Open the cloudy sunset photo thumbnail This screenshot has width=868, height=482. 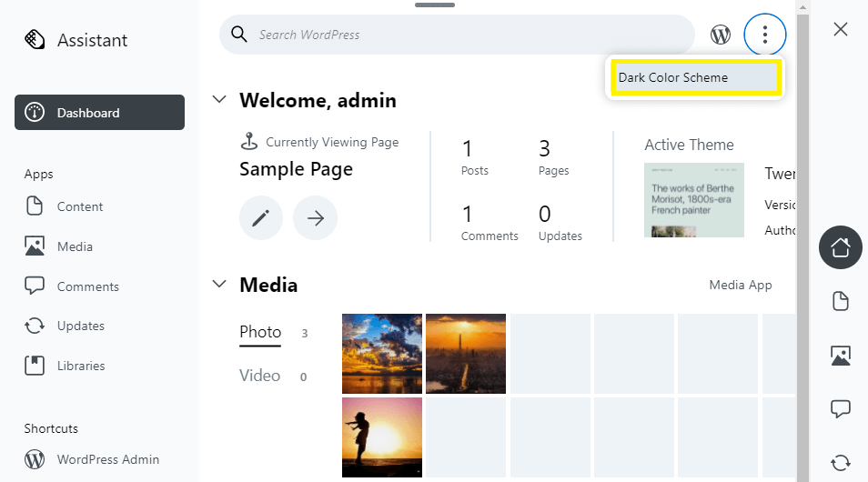click(x=382, y=354)
